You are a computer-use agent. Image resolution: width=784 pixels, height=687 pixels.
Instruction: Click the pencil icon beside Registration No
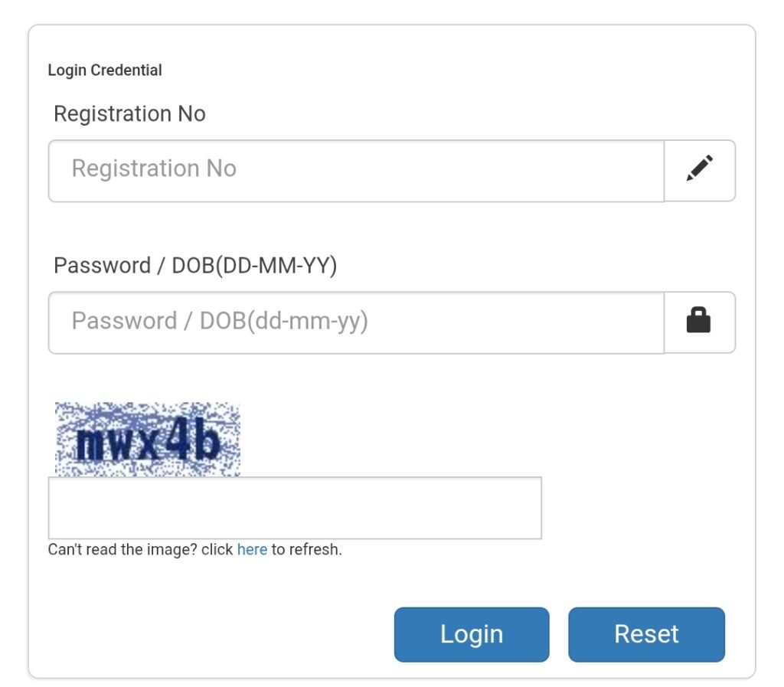coord(699,170)
